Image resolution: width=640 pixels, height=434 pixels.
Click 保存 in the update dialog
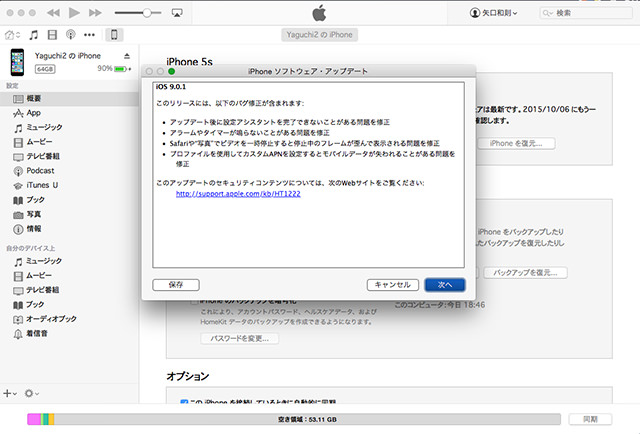point(176,285)
